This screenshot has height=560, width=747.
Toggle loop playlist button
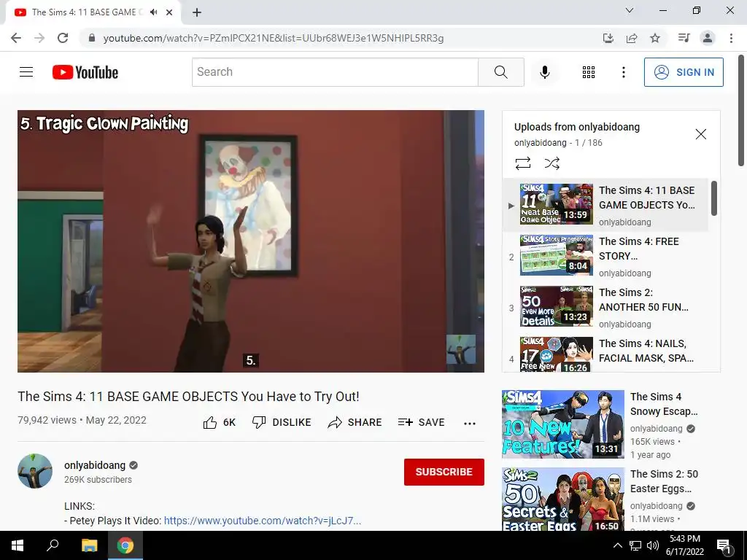point(522,163)
